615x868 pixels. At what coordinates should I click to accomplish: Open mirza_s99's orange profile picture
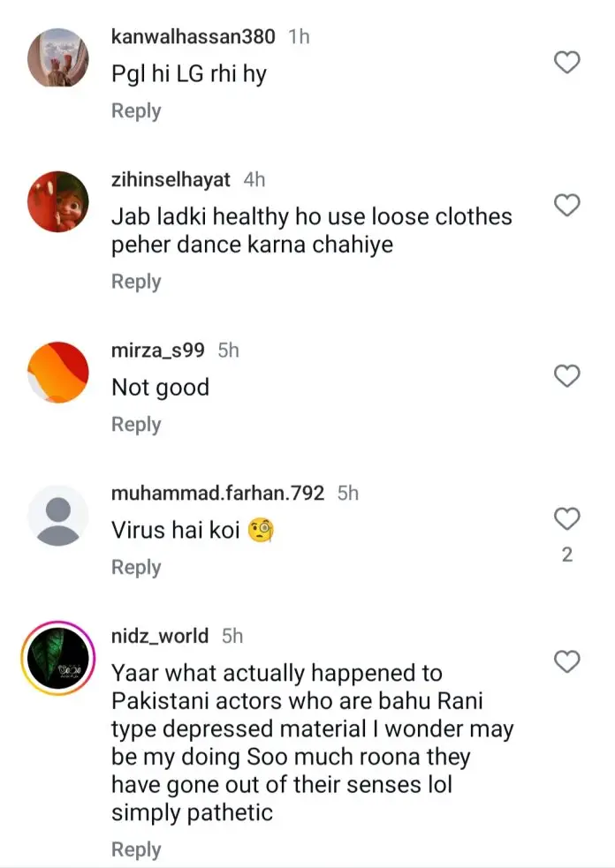58,372
